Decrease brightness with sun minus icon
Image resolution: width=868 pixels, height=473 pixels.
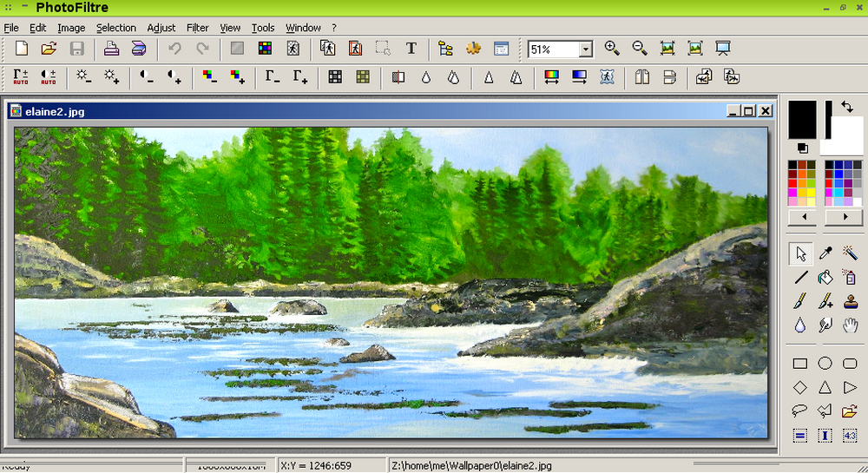pos(83,77)
